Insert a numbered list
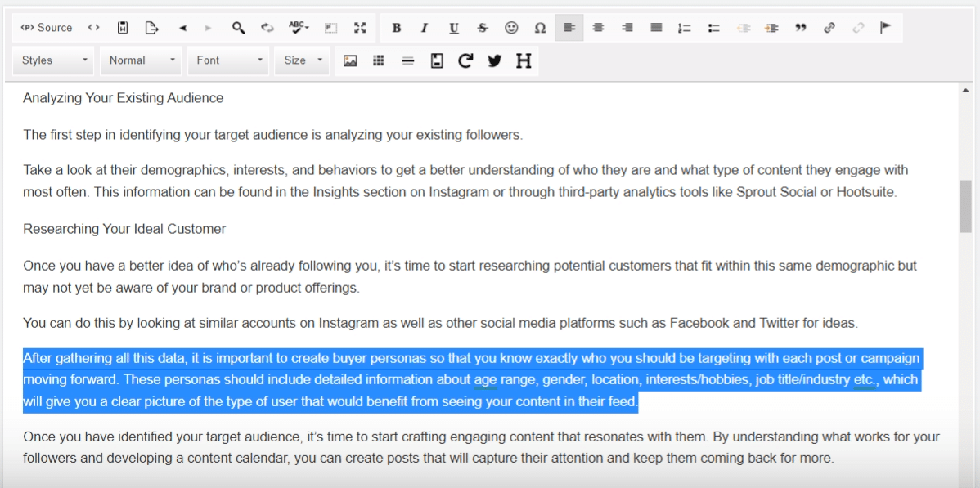The image size is (980, 488). tap(685, 28)
